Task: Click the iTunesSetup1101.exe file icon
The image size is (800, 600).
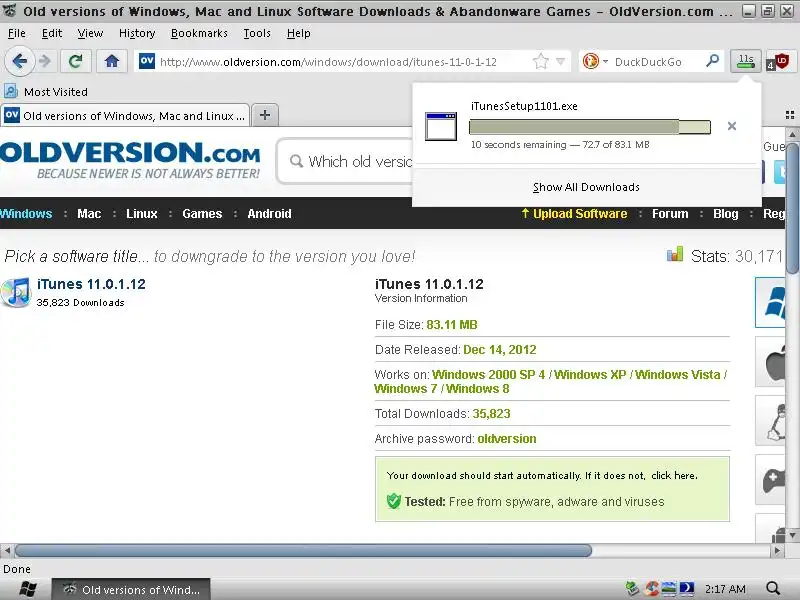Action: [x=441, y=126]
